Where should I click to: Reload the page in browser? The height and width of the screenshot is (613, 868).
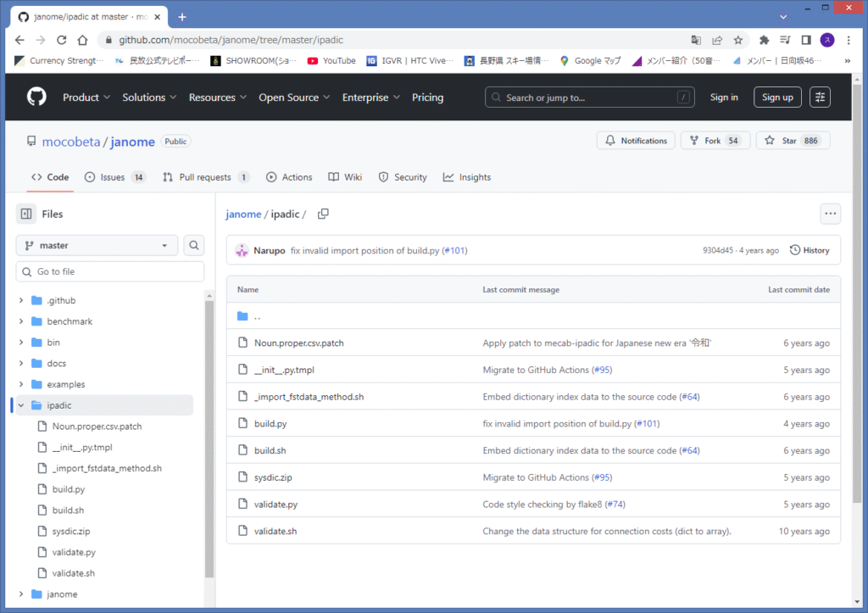(61, 40)
